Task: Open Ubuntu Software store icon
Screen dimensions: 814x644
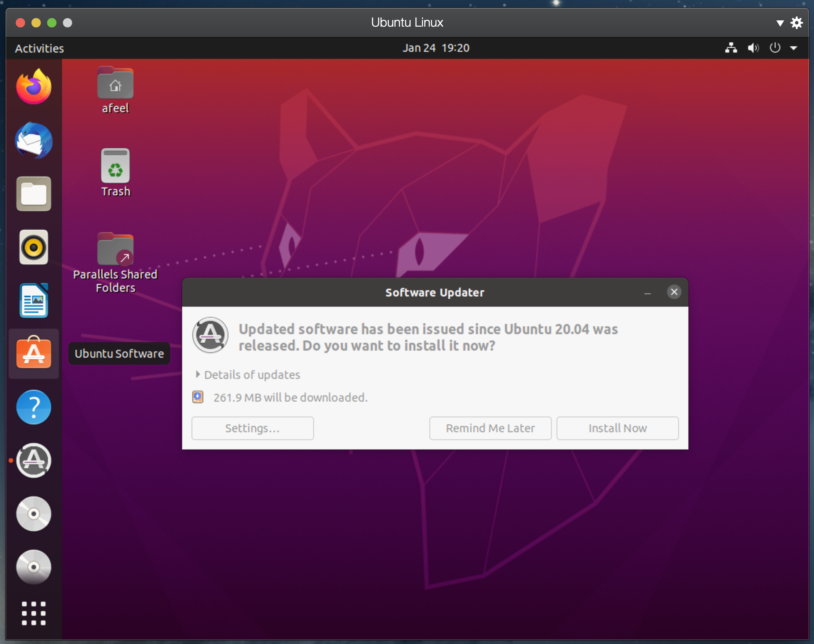Action: tap(34, 353)
